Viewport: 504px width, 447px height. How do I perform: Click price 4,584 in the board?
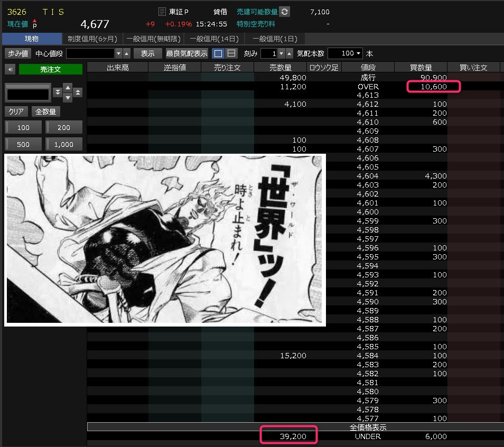368,356
